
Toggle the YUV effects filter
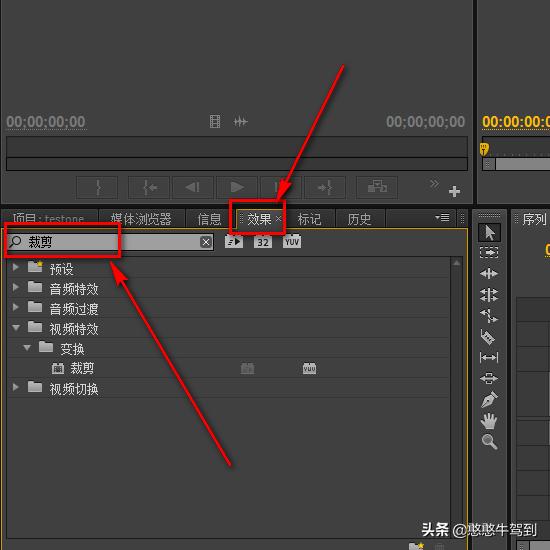292,242
